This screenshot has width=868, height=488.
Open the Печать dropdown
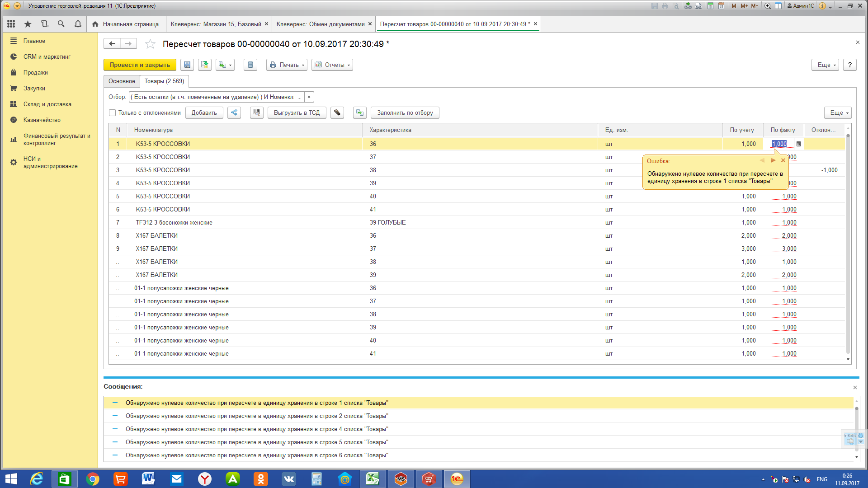287,65
